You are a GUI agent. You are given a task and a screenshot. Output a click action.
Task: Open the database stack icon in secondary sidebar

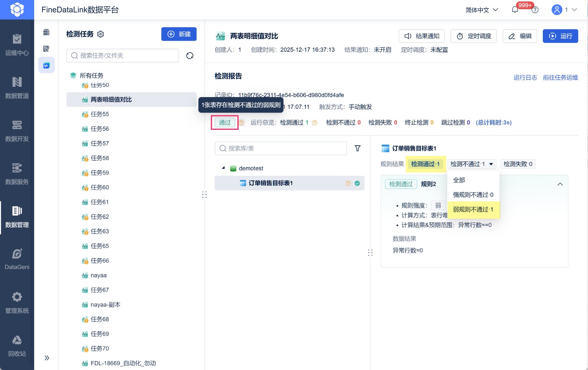click(x=46, y=32)
